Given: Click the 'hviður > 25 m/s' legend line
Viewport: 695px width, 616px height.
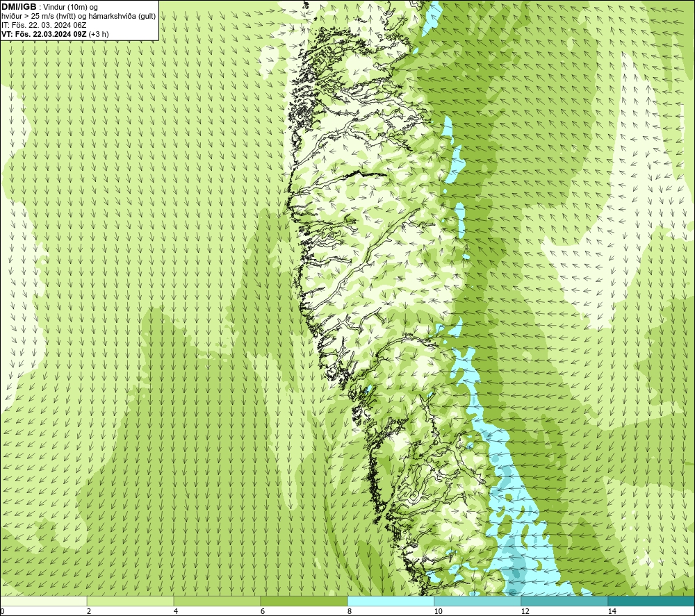Looking at the screenshot, I should pyautogui.click(x=79, y=16).
